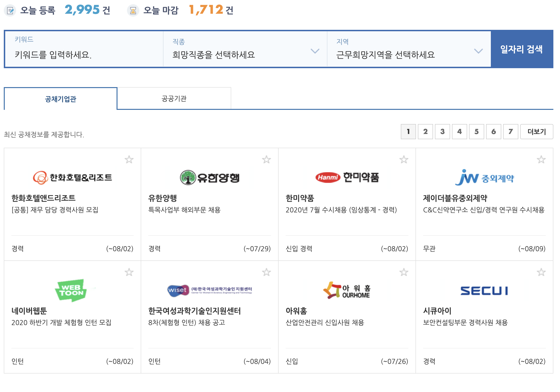This screenshot has height=392, width=560.
Task: Bookmark 제이더블유중외제약 with star icon
Action: (x=541, y=160)
